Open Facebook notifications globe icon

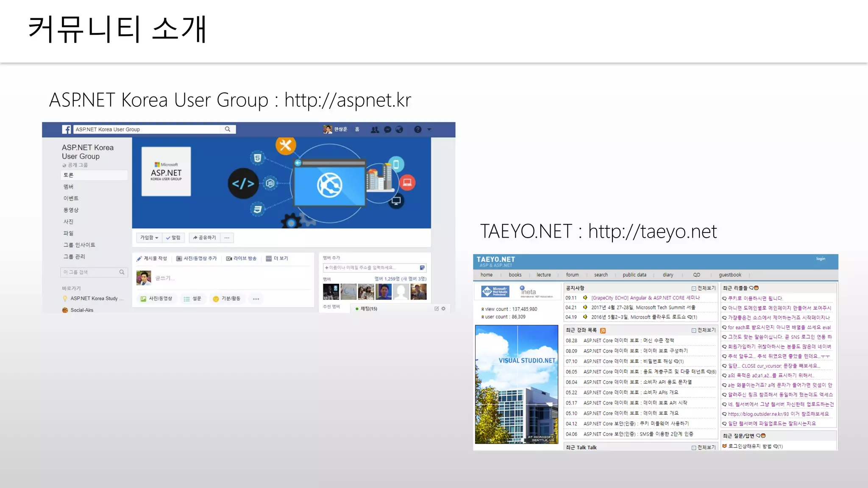point(399,130)
